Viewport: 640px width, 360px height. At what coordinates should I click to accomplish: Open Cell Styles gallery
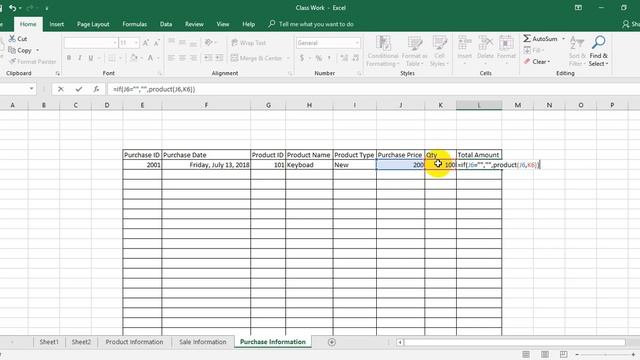[x=439, y=51]
